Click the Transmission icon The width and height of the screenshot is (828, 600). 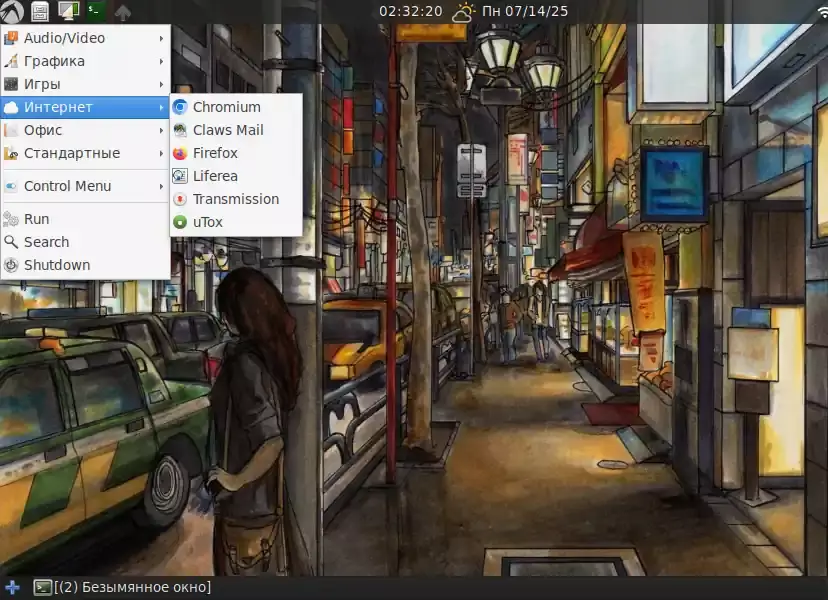(x=180, y=199)
